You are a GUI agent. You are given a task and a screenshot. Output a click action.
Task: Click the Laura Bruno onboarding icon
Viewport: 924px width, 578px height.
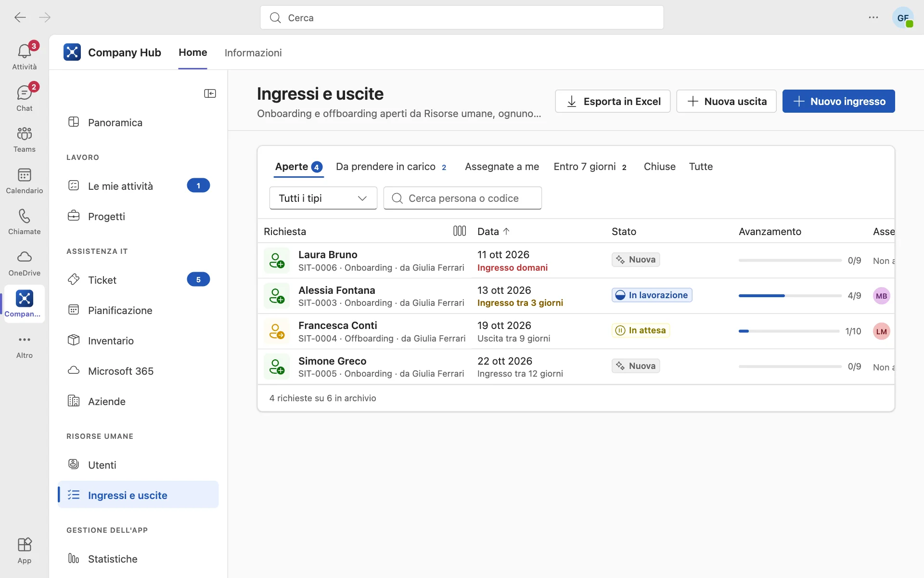tap(277, 261)
